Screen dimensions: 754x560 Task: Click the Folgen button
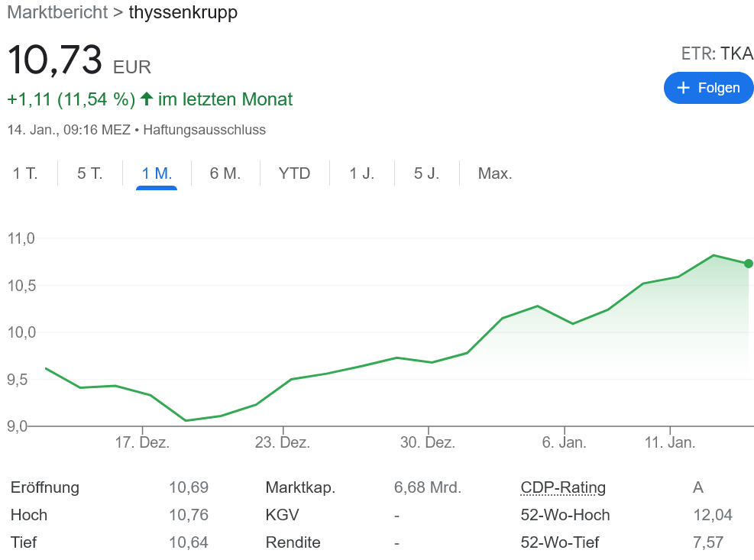click(708, 88)
